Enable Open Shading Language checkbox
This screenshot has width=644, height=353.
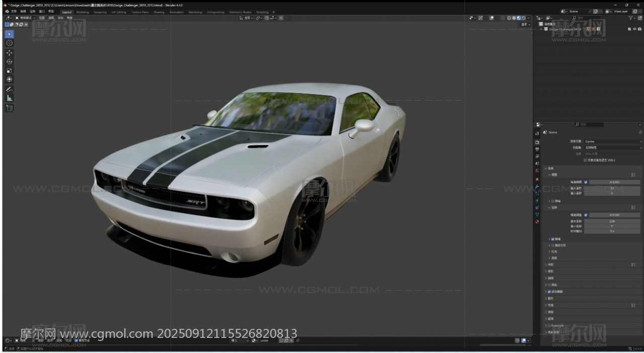pos(585,160)
